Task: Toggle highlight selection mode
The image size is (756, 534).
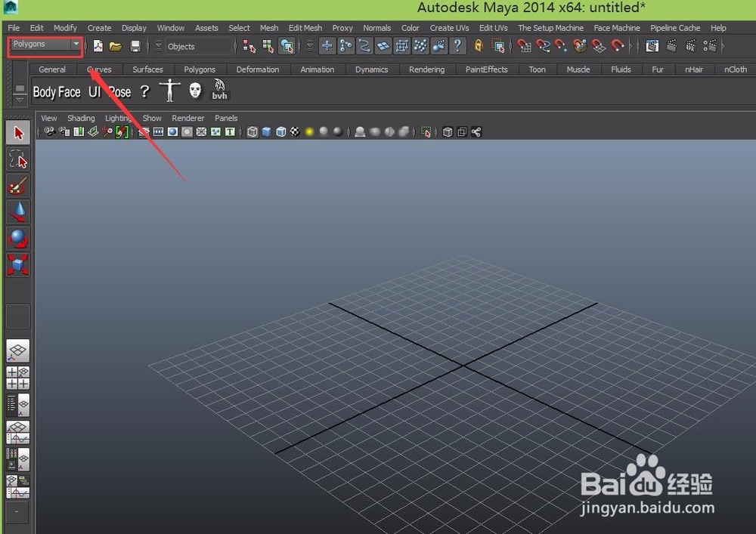Action: (498, 46)
